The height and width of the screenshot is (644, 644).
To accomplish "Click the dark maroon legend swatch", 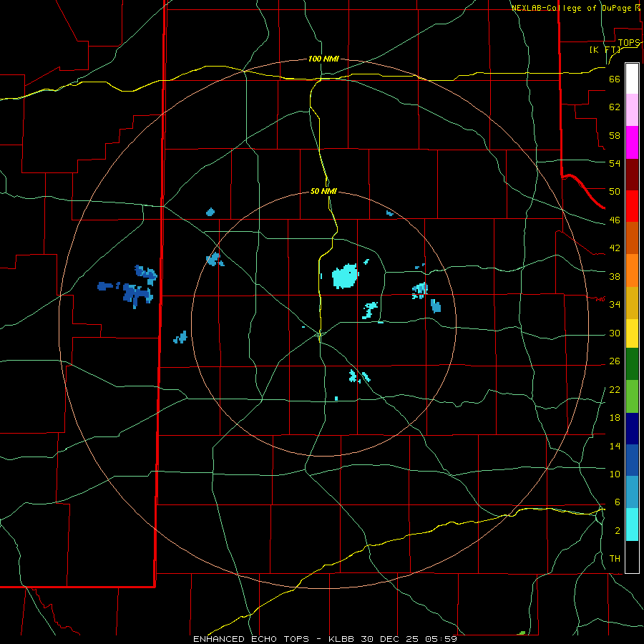I will 632,175.
